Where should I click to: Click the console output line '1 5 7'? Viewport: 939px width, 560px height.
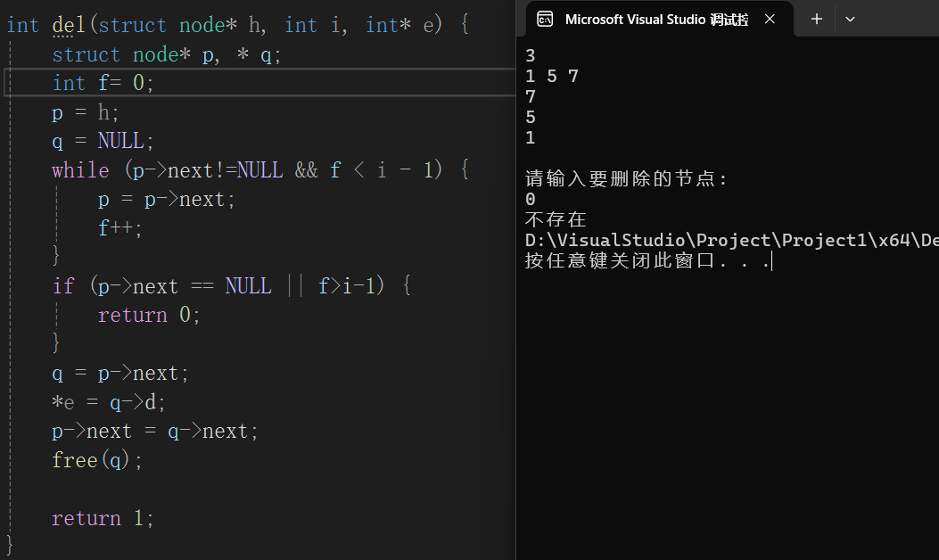pyautogui.click(x=552, y=76)
